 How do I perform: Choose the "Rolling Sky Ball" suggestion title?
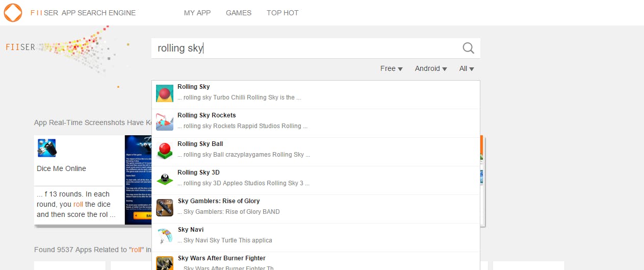point(200,144)
